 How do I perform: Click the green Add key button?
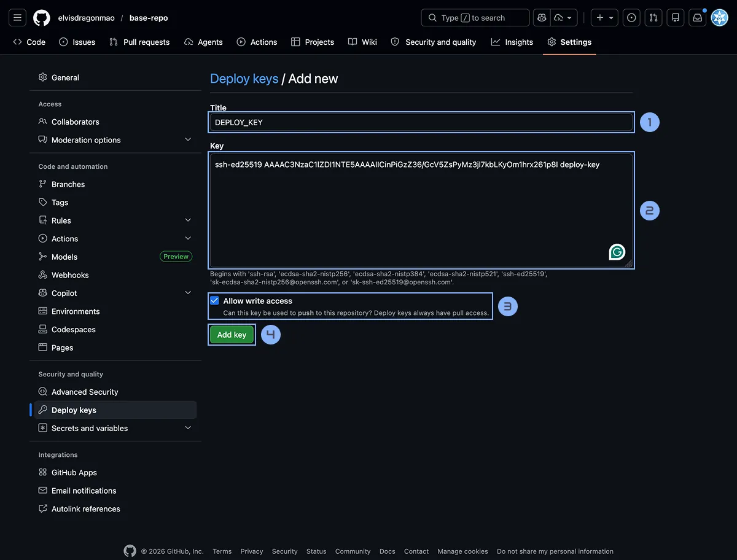click(x=232, y=335)
